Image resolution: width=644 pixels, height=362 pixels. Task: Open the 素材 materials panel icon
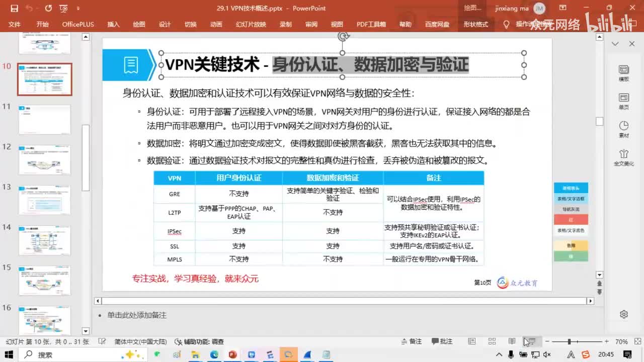pos(624,129)
